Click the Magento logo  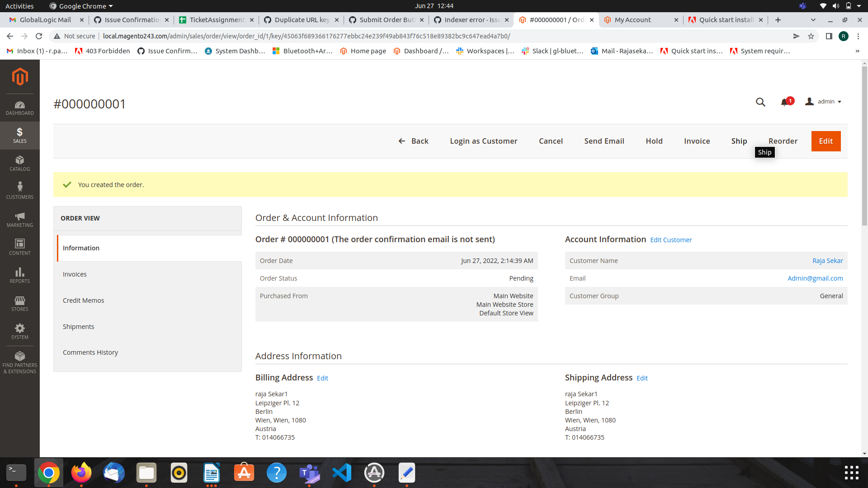19,77
